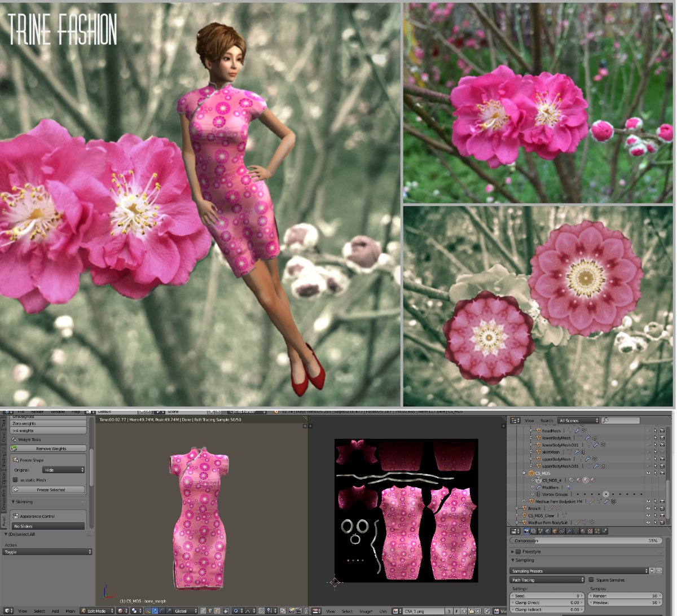Select headMesh in the outliner
677x616 pixels.
point(551,430)
